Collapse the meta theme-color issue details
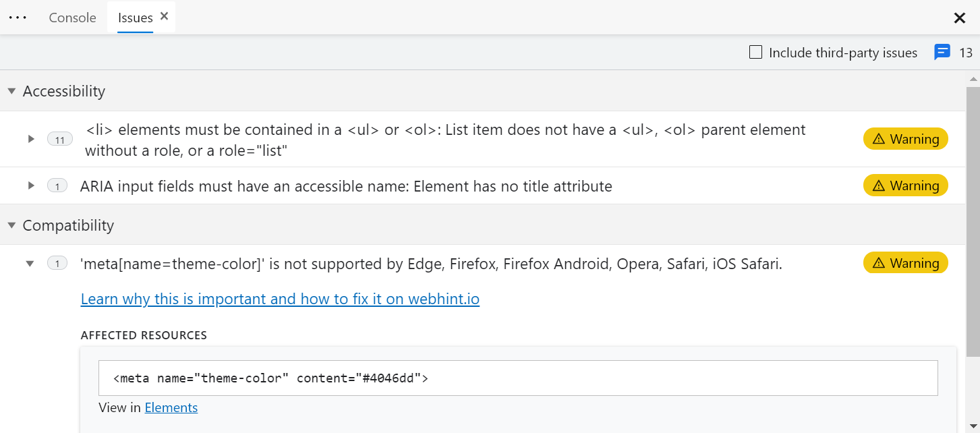The image size is (980, 433). click(x=30, y=263)
